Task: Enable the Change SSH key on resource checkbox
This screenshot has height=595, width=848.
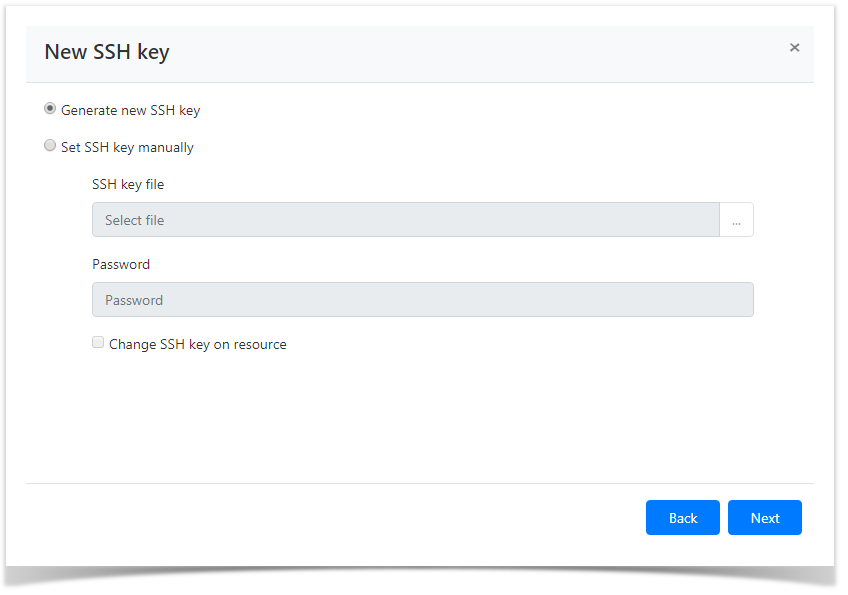Action: [98, 343]
